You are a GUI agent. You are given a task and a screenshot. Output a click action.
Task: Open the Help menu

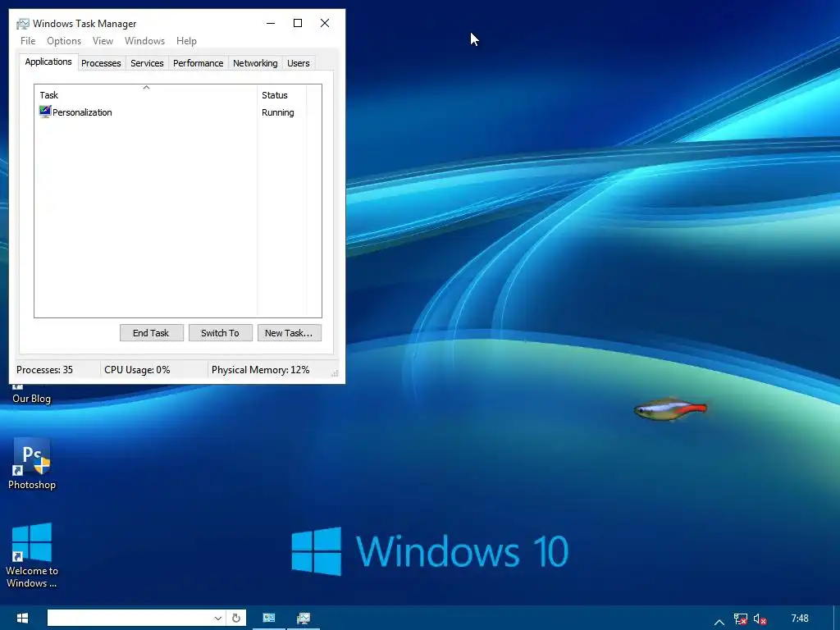click(186, 41)
